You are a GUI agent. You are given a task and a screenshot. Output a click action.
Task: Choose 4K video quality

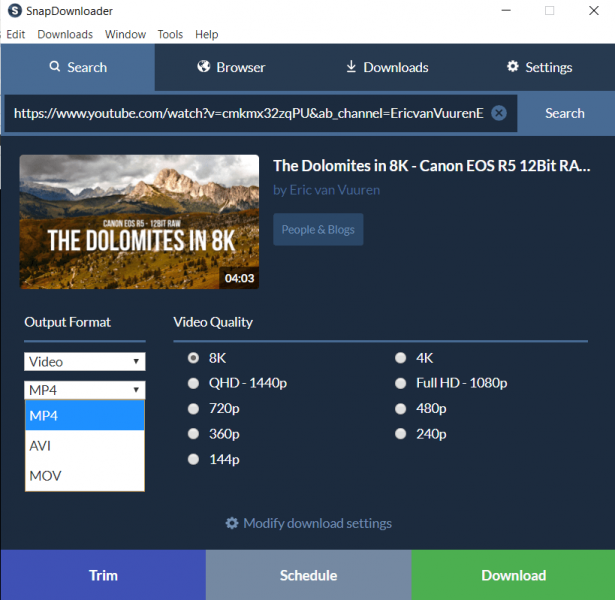coord(401,357)
